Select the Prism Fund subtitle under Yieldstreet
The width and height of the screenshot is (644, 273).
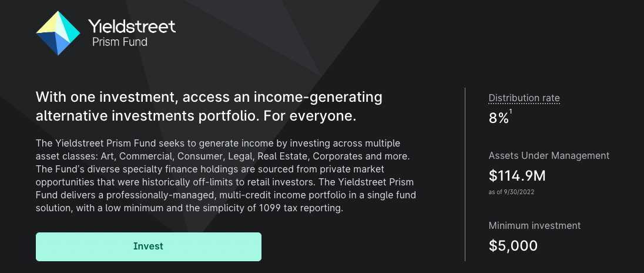[120, 42]
